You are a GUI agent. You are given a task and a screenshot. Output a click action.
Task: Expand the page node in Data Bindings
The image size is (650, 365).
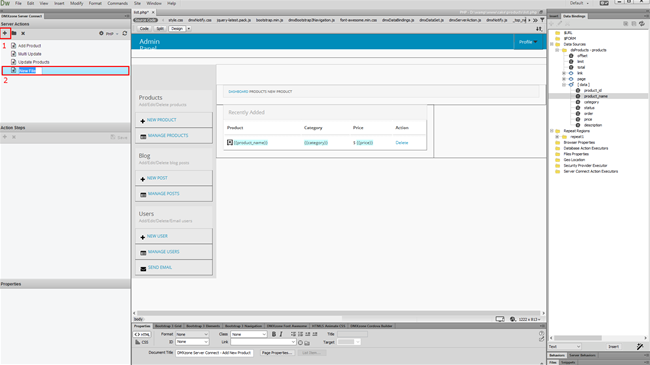564,79
